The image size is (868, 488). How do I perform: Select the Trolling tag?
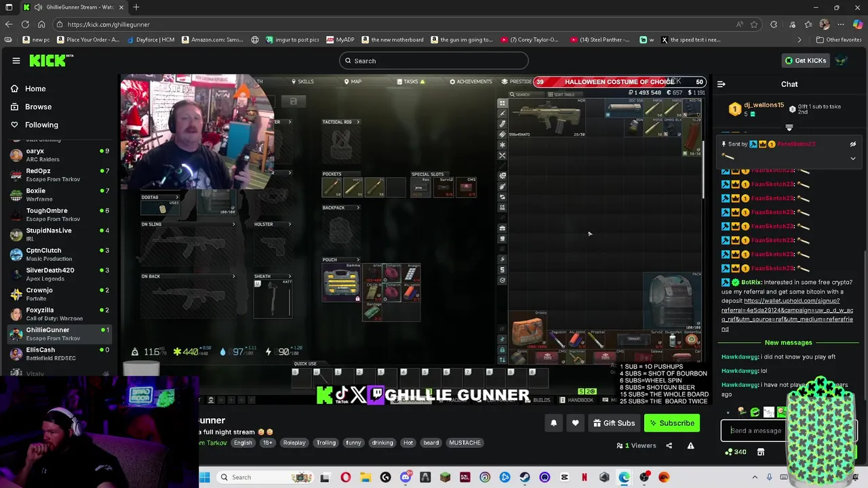coord(326,443)
